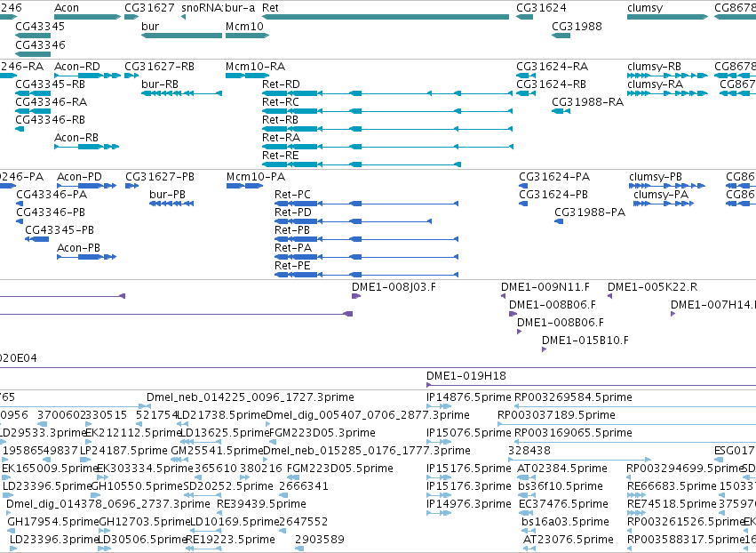The width and height of the screenshot is (756, 553).
Task: Select the Ret gene bar
Action: click(386, 17)
